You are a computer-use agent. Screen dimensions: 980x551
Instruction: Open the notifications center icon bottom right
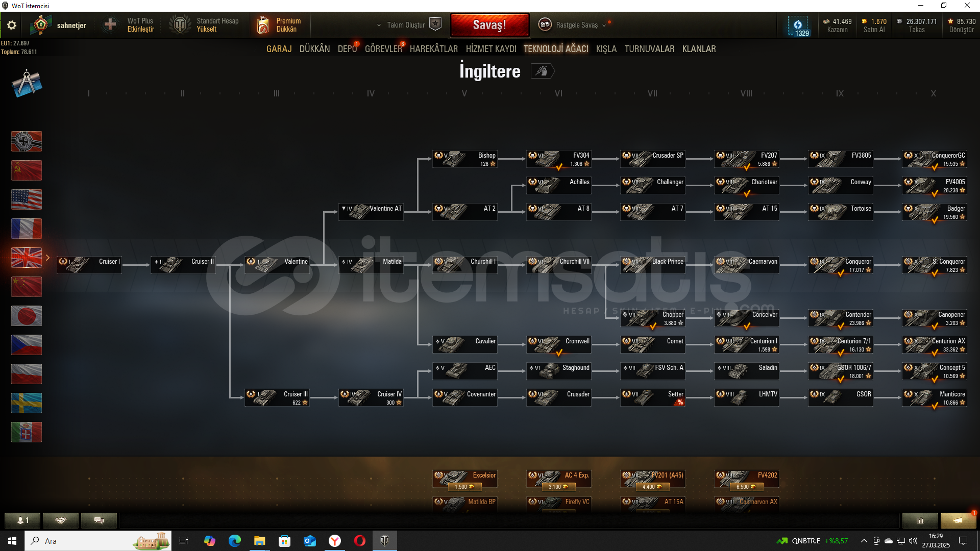(x=958, y=520)
